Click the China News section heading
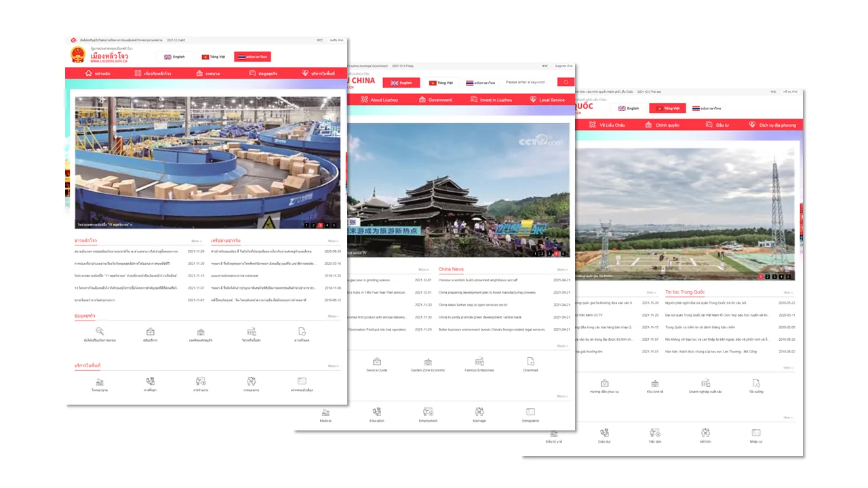This screenshot has width=868, height=488. click(x=451, y=269)
